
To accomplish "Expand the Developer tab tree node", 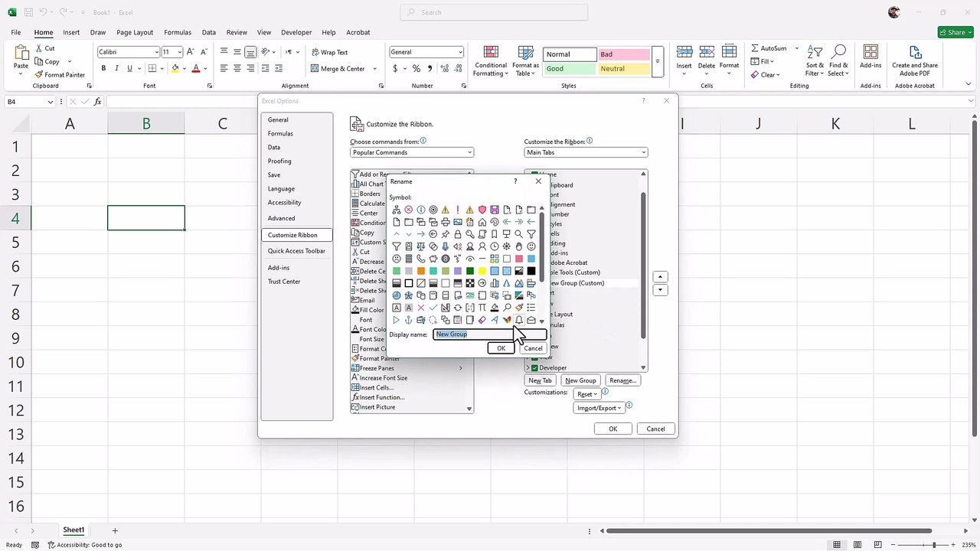I will click(527, 368).
